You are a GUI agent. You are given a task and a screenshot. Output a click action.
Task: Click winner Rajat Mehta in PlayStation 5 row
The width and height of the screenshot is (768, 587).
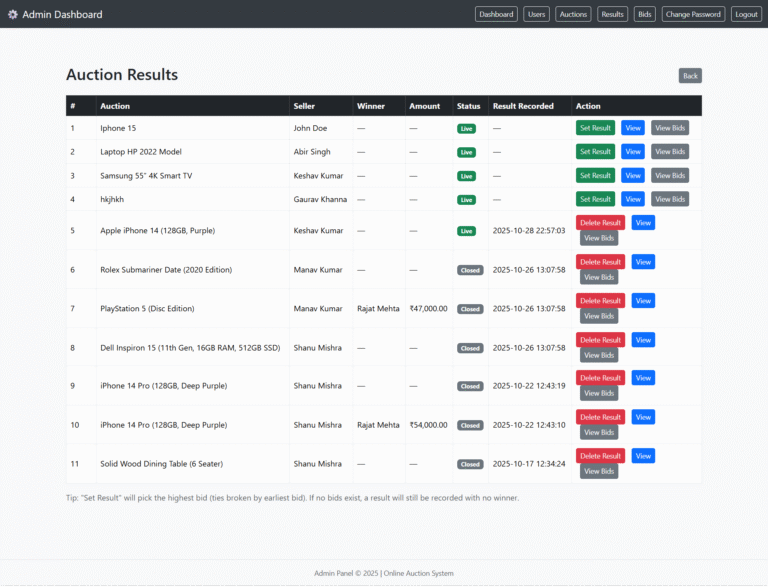point(378,308)
